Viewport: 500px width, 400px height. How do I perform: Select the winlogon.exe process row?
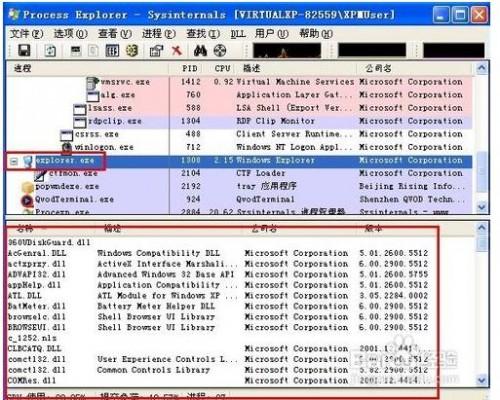[239, 148]
